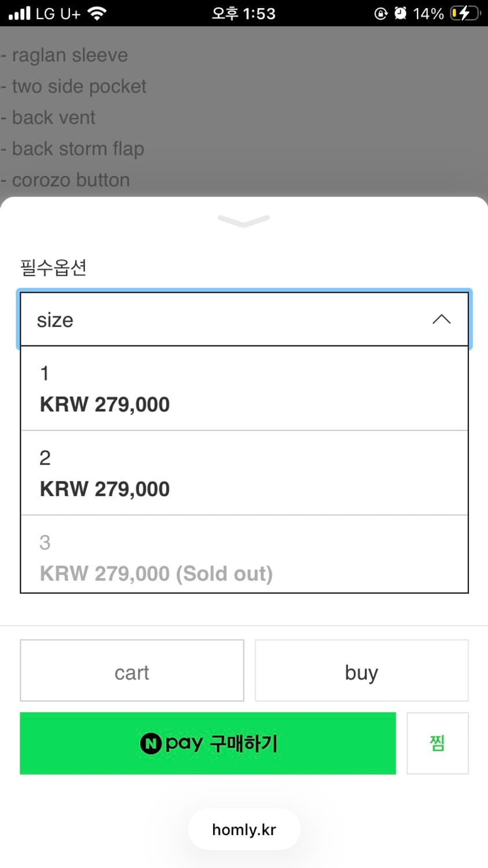Tap the alarm clock status icon
Image resolution: width=488 pixels, height=868 pixels.
click(400, 13)
